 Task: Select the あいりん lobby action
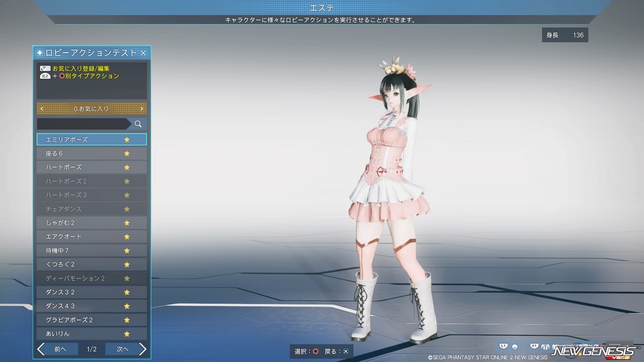pos(92,334)
